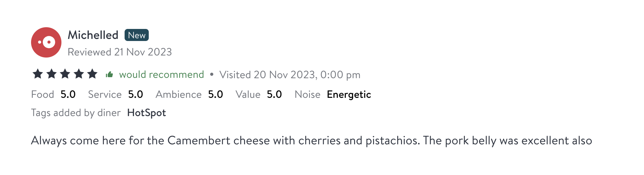Screen dimensions: 644x175
Task: Click the second rating star
Action: (x=51, y=74)
